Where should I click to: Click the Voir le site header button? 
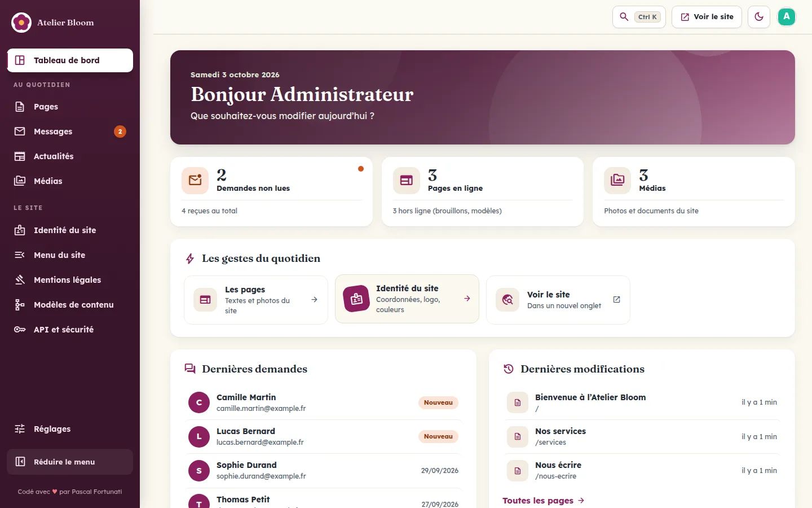pyautogui.click(x=707, y=17)
